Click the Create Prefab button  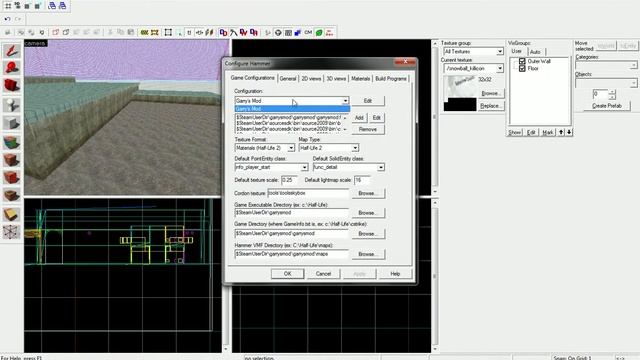[607, 106]
